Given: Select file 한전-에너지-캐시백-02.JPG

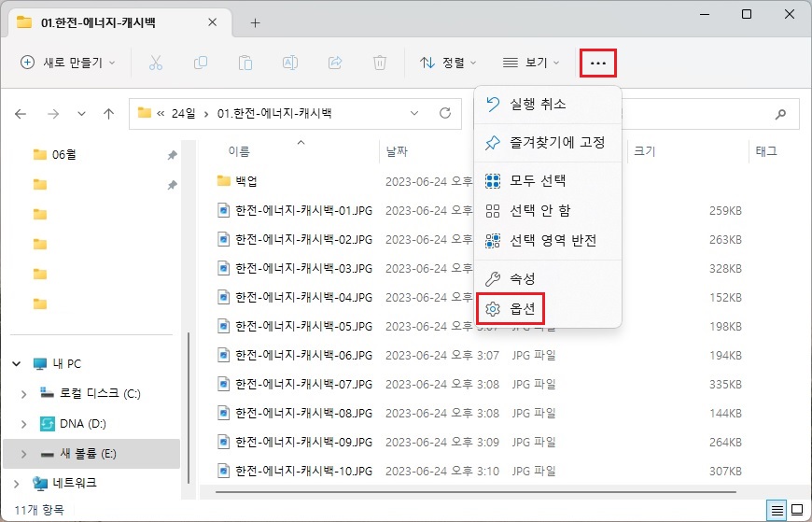Looking at the screenshot, I should (x=303, y=239).
